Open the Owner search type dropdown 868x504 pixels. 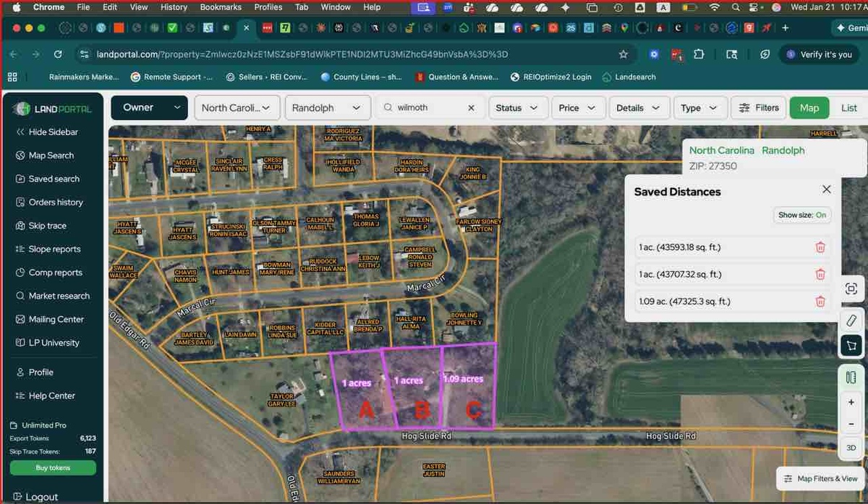[149, 108]
